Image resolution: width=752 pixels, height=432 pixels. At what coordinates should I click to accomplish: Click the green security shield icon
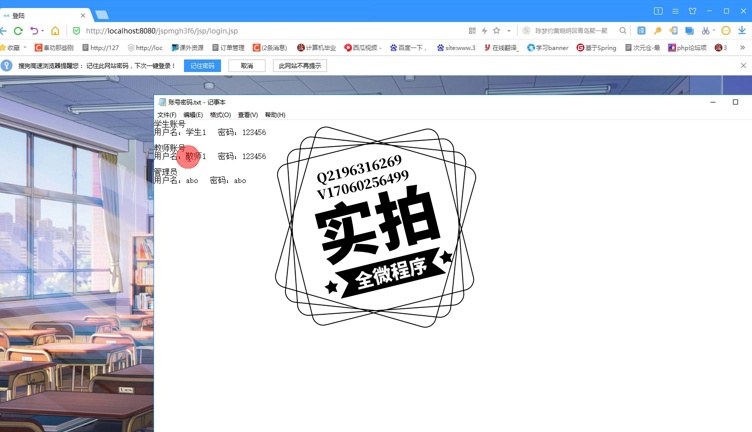(76, 31)
